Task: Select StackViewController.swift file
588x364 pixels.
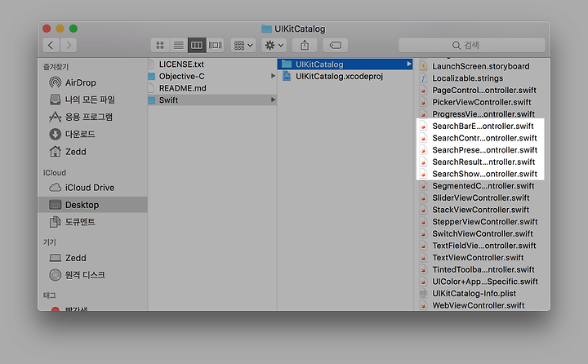Action: [482, 210]
